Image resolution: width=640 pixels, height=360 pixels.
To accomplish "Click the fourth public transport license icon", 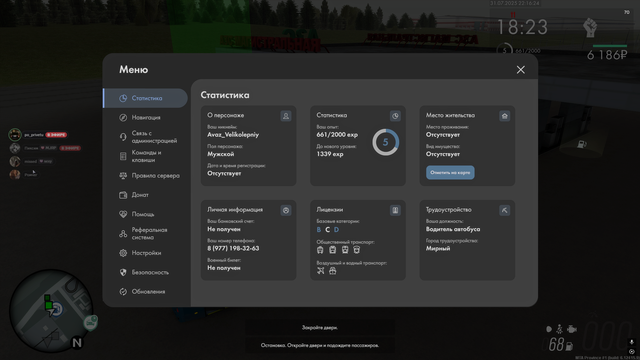I will click(357, 250).
